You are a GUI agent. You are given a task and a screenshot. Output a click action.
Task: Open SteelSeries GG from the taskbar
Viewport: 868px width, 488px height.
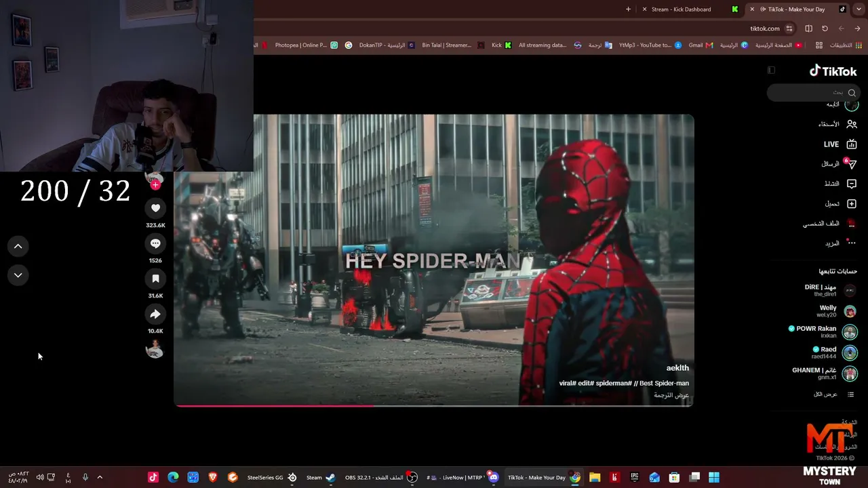(x=272, y=477)
